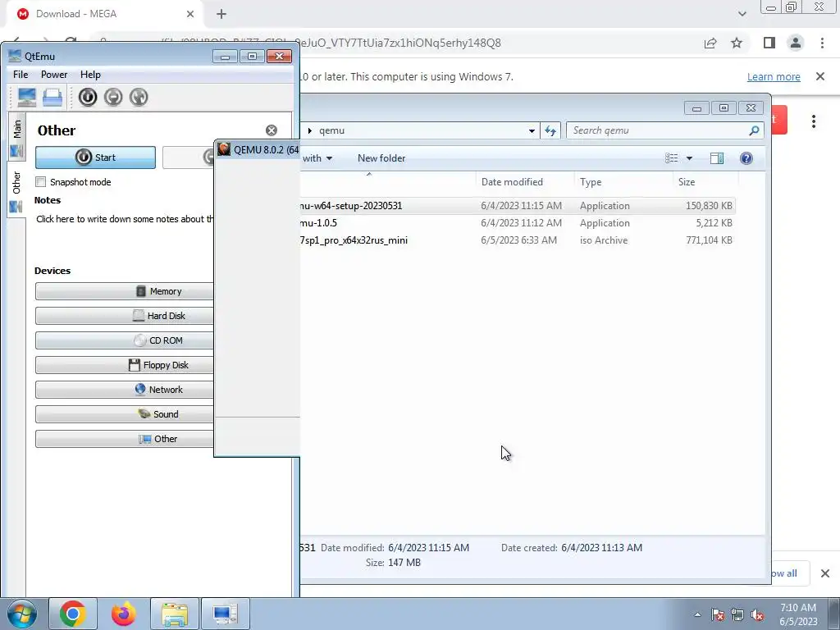Open the Help menu in QtEmu

tap(90, 75)
